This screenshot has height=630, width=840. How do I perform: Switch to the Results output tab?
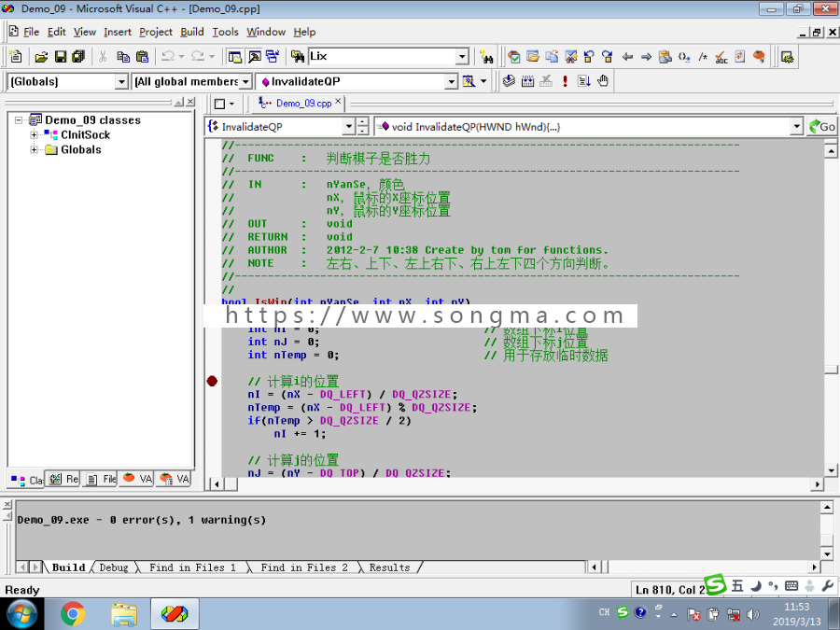(x=389, y=567)
